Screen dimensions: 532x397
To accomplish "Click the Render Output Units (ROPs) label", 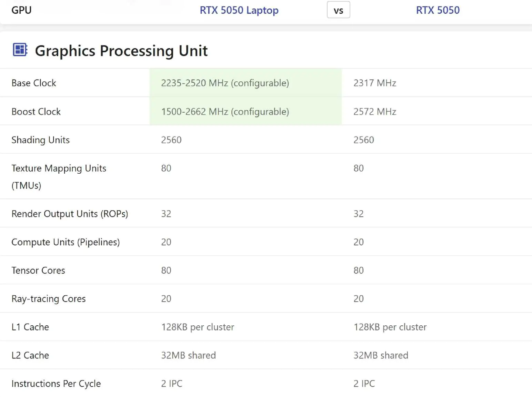I will click(70, 214).
